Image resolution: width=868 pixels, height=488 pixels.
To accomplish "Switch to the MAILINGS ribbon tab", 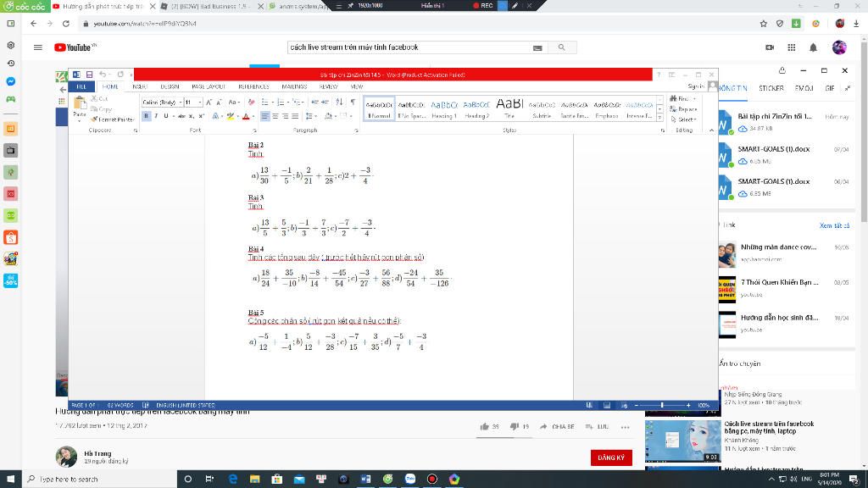I will (x=294, y=87).
